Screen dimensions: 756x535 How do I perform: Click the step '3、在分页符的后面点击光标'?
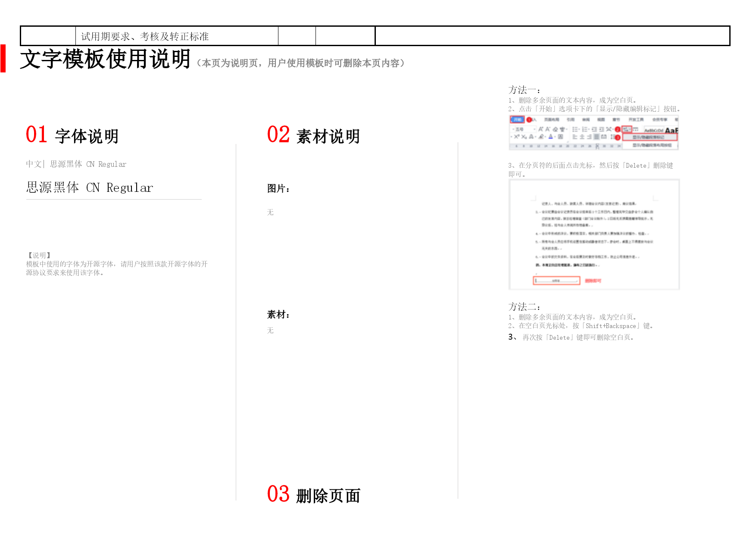click(591, 170)
